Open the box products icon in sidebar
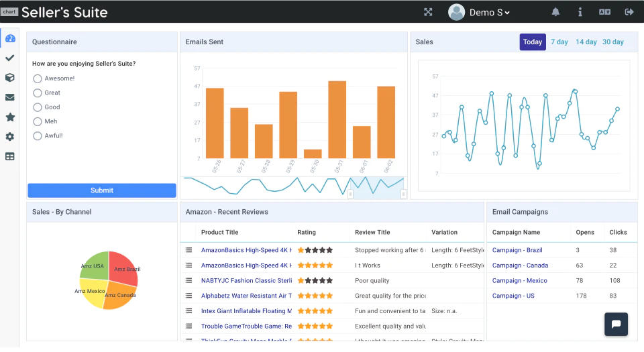This screenshot has height=352, width=644. [x=10, y=78]
